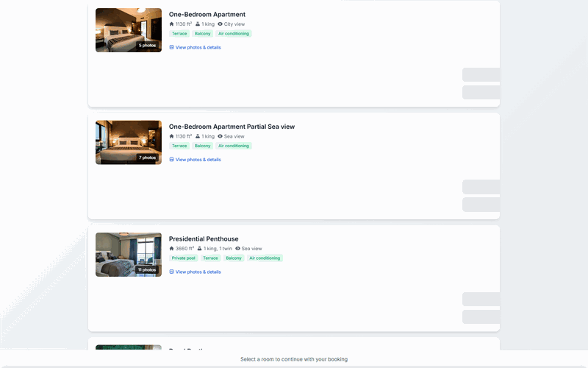This screenshot has height=368, width=588.
Task: Click the One-Bedroom Apartment title
Action: (x=207, y=14)
